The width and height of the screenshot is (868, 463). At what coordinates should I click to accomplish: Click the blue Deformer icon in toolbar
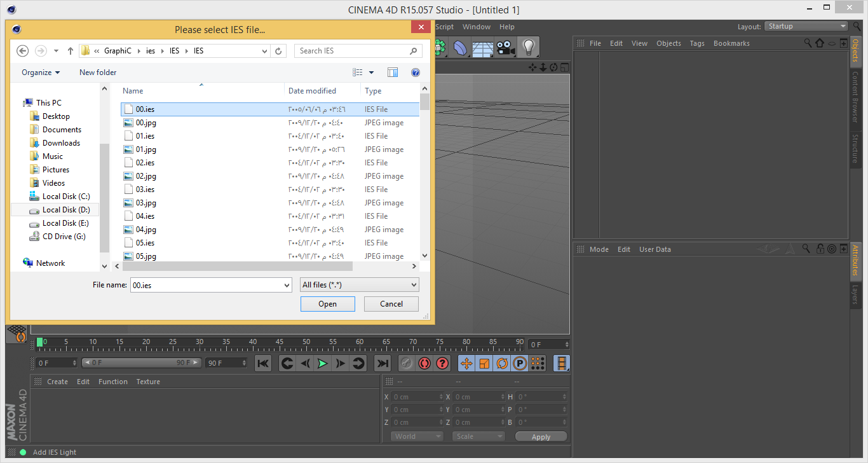click(461, 47)
